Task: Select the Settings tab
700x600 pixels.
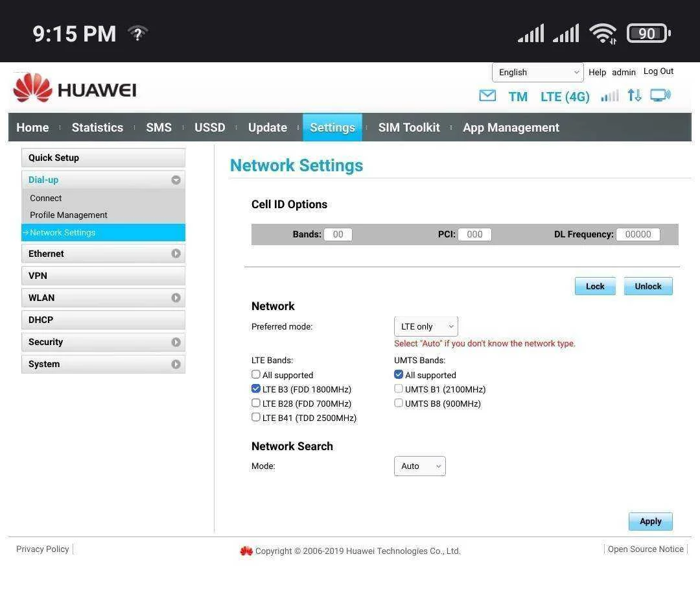Action: point(332,127)
